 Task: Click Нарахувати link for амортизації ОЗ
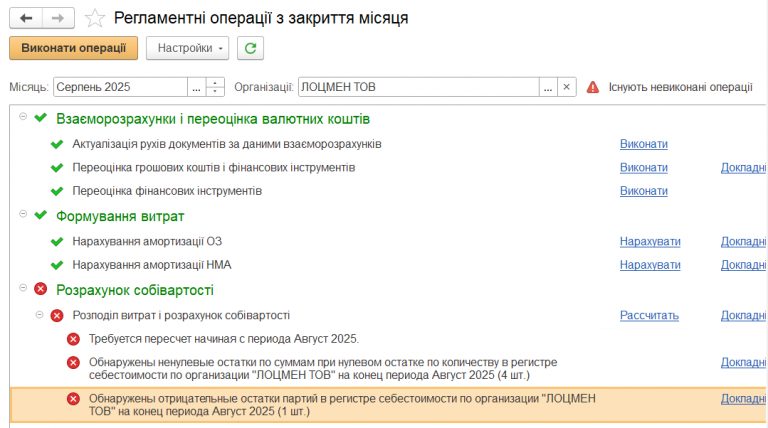point(650,241)
